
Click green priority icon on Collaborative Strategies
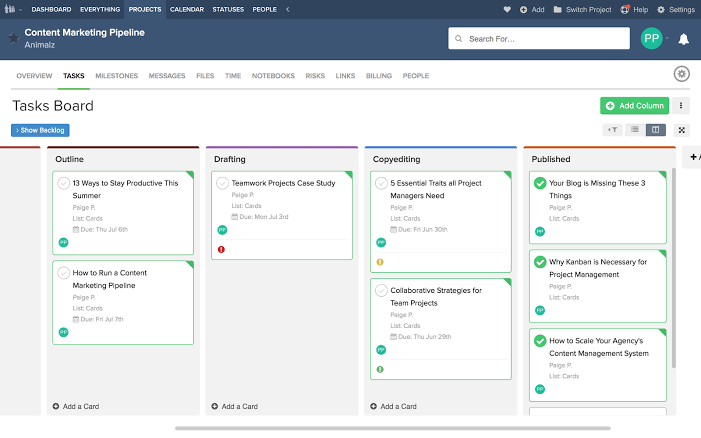coord(380,370)
